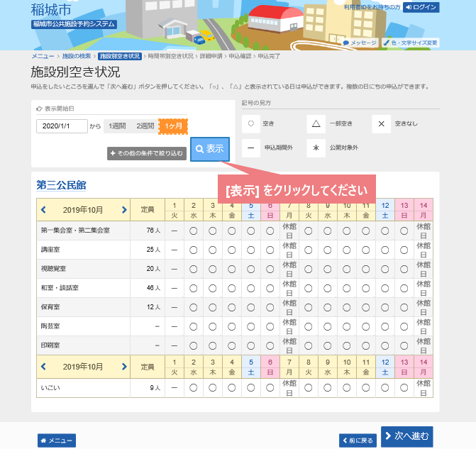Select 保育室 availability on day 11

point(366,308)
